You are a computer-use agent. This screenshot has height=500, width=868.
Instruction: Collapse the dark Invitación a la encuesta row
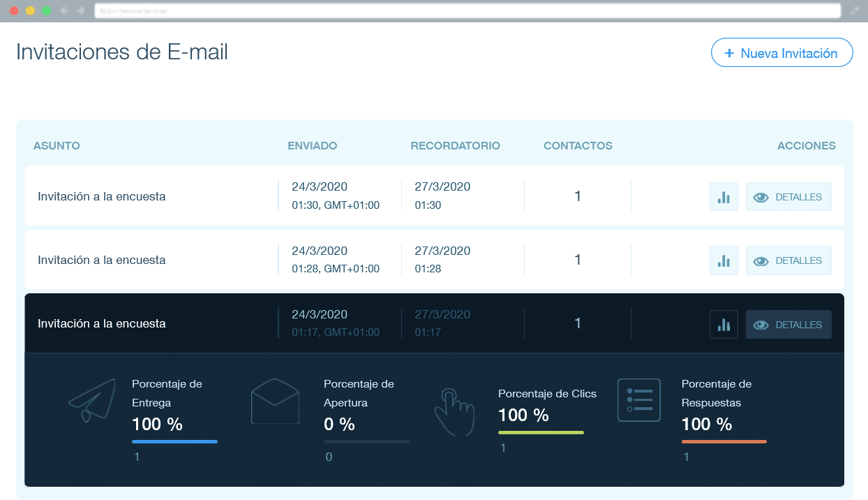(x=102, y=324)
